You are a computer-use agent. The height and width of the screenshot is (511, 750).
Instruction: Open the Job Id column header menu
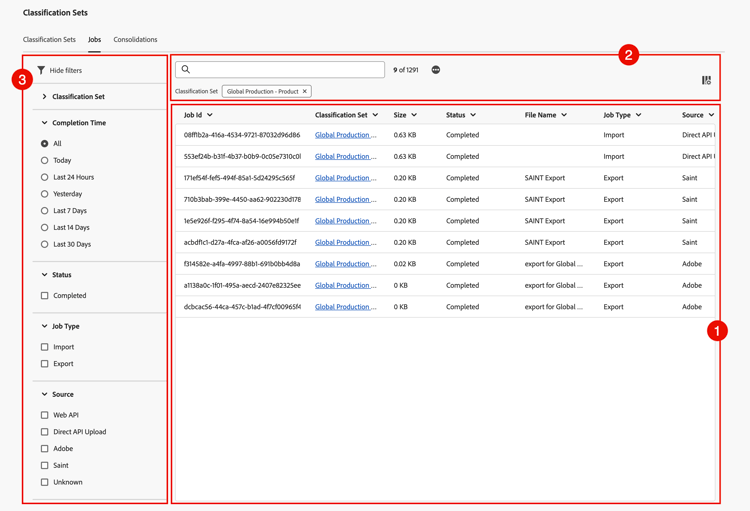(x=210, y=115)
